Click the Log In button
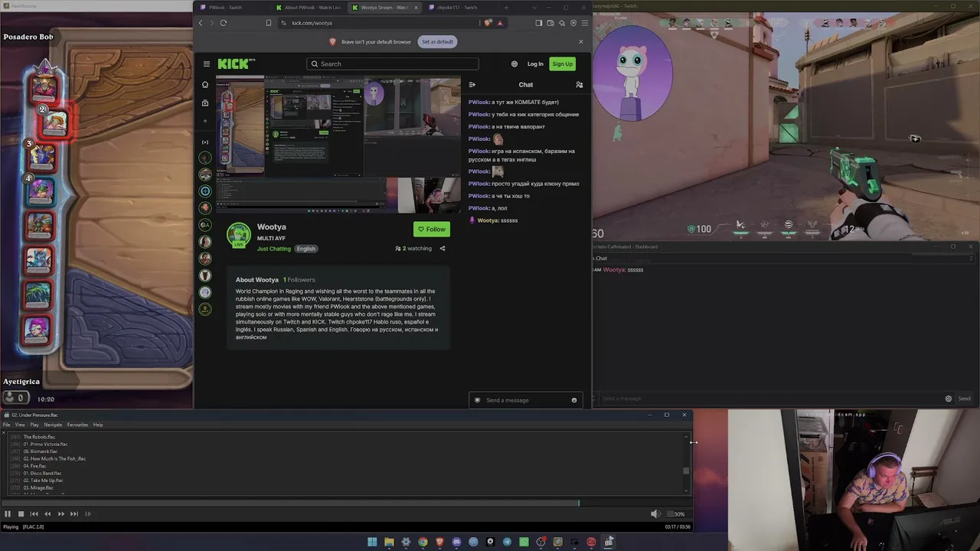This screenshot has height=551, width=980. [x=535, y=64]
